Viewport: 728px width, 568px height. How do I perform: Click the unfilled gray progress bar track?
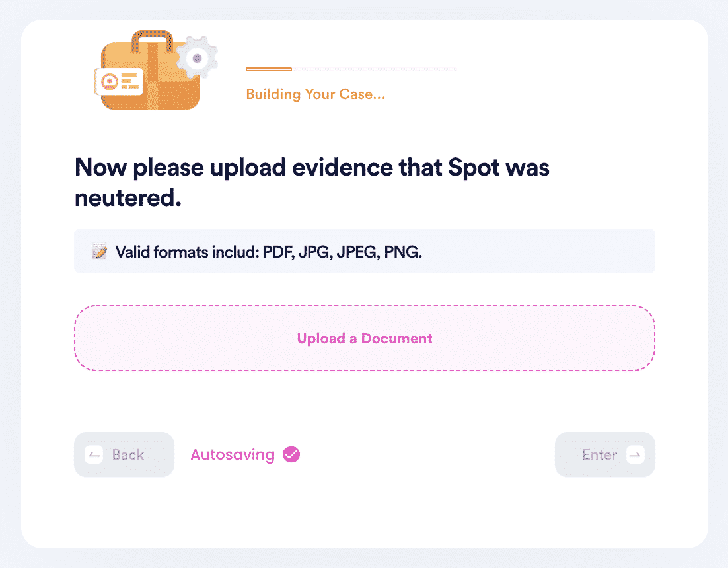tap(374, 69)
